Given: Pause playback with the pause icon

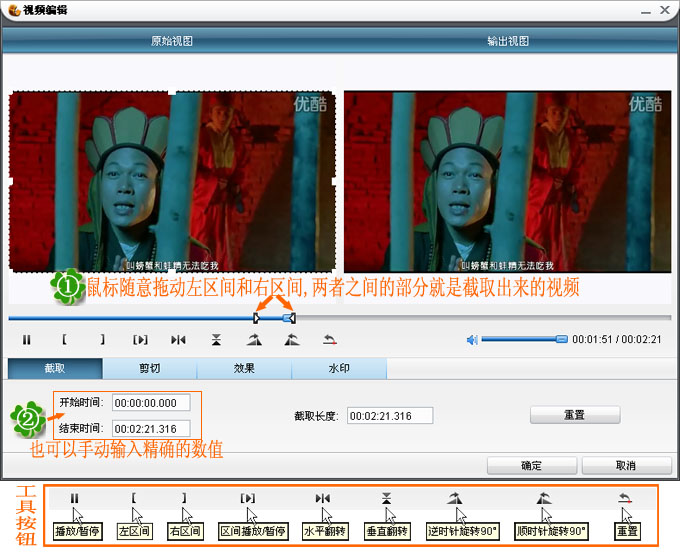Looking at the screenshot, I should tap(26, 340).
